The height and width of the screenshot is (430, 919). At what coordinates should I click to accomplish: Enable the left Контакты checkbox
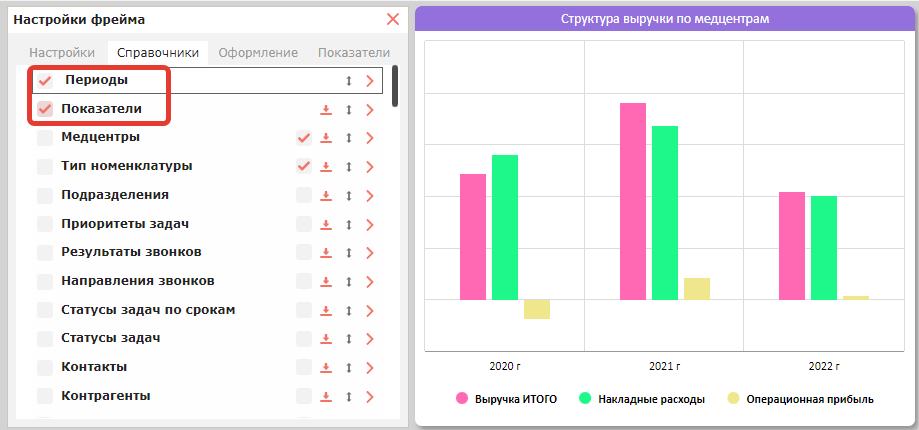[45, 368]
